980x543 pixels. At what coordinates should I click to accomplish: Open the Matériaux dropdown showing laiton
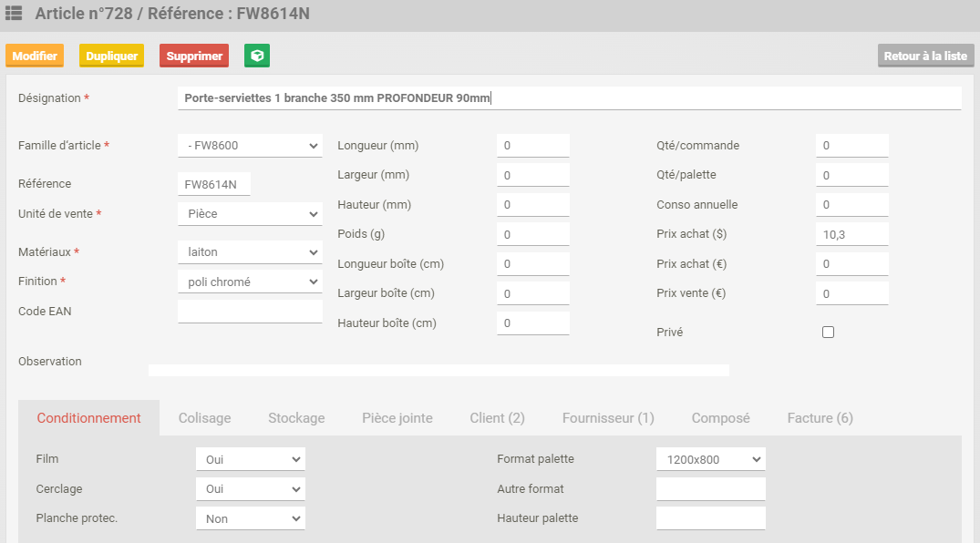(x=250, y=252)
